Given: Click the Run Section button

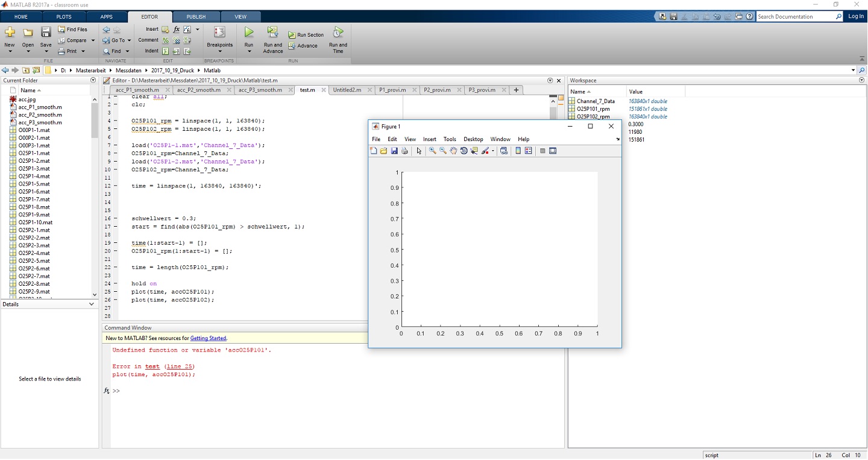Looking at the screenshot, I should point(306,35).
